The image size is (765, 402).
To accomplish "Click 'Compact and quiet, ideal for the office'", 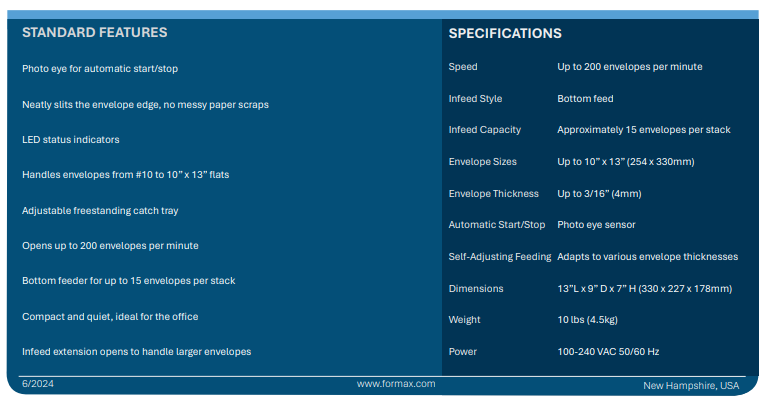I will pos(110,317).
